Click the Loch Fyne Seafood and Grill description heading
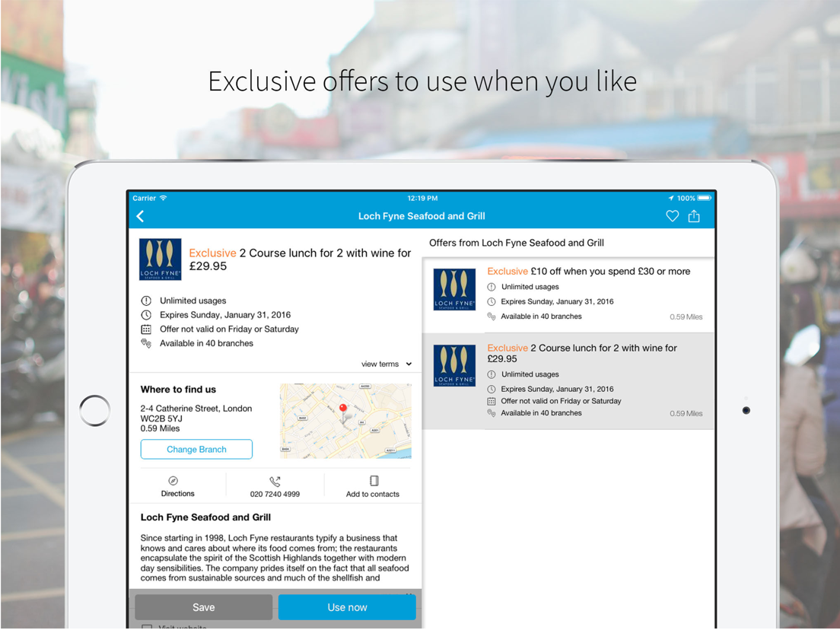This screenshot has height=630, width=840. (205, 517)
